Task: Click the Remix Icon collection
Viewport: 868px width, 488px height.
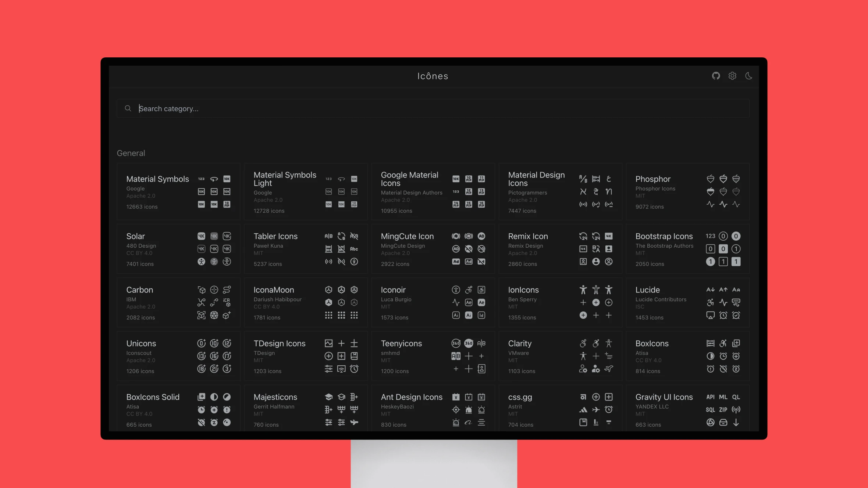Action: click(x=529, y=236)
